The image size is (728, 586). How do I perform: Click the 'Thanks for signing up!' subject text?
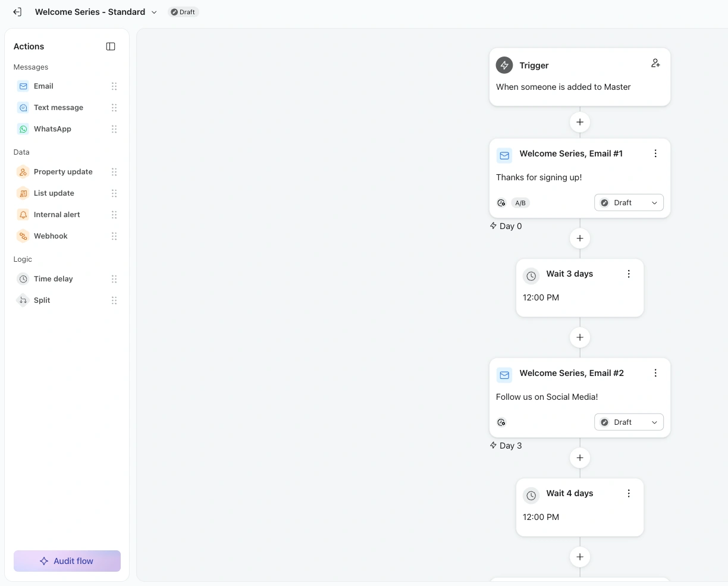pos(539,177)
